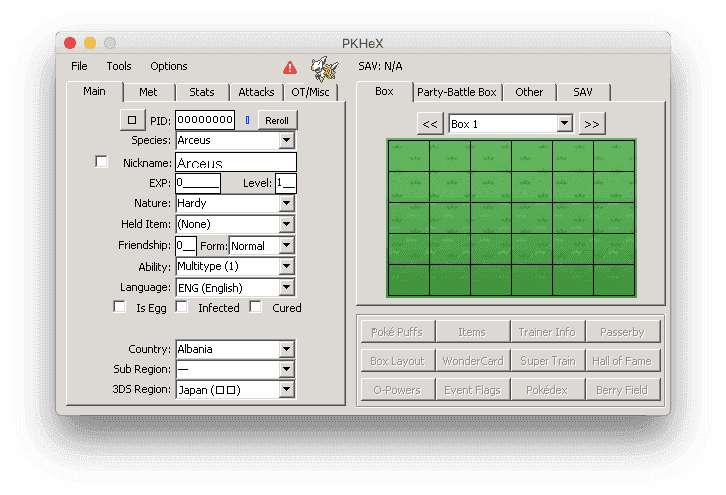726x495 pixels.
Task: Click into the Friendship input field
Action: pyautogui.click(x=186, y=245)
